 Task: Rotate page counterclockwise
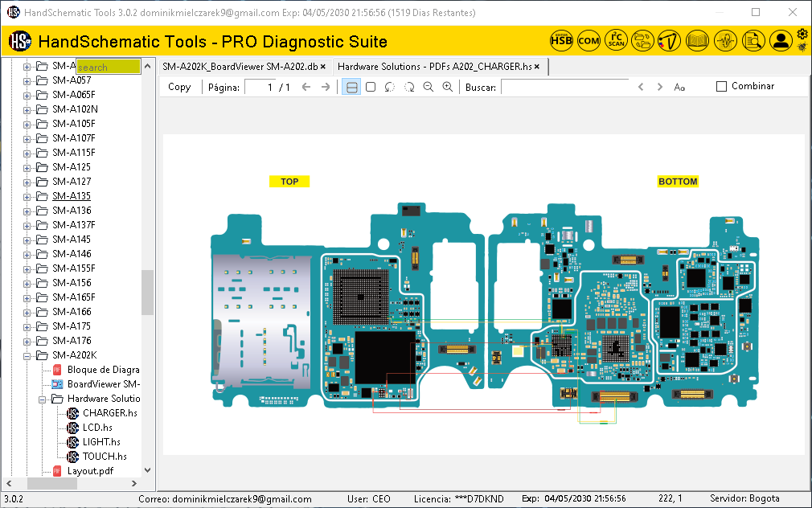(389, 87)
